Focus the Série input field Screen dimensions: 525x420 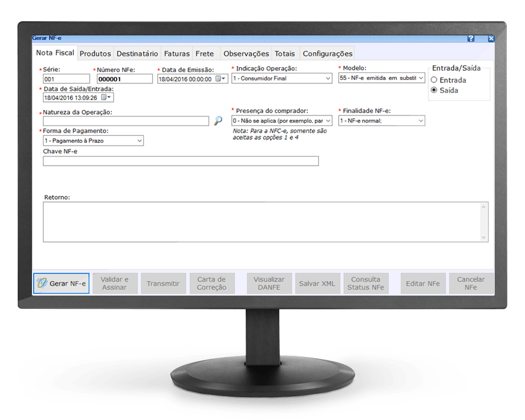pos(66,79)
